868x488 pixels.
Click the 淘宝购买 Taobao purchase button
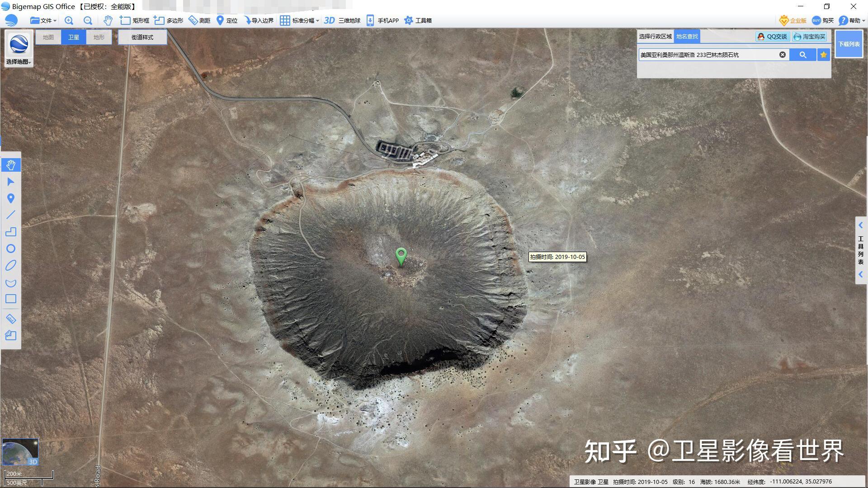point(810,37)
